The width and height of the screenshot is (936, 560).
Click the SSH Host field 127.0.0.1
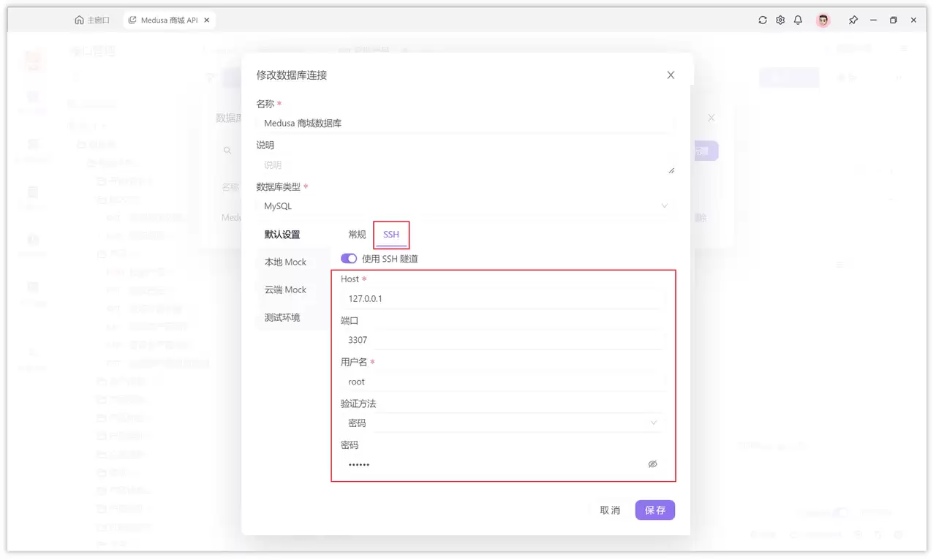502,299
